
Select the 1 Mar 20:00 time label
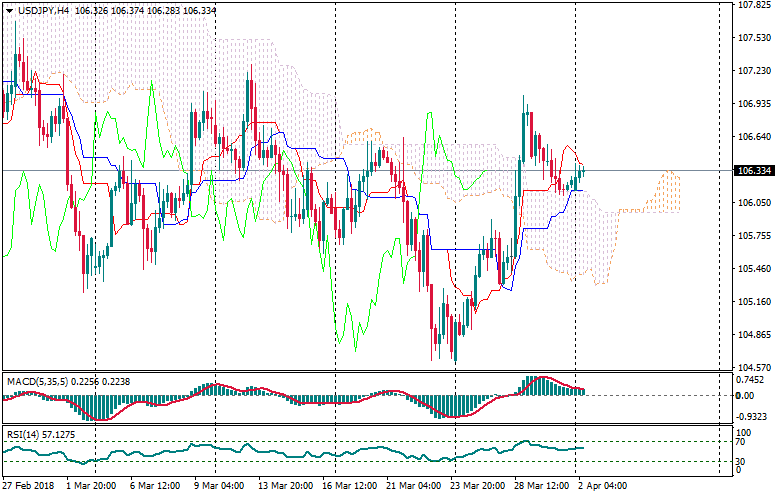(x=93, y=486)
